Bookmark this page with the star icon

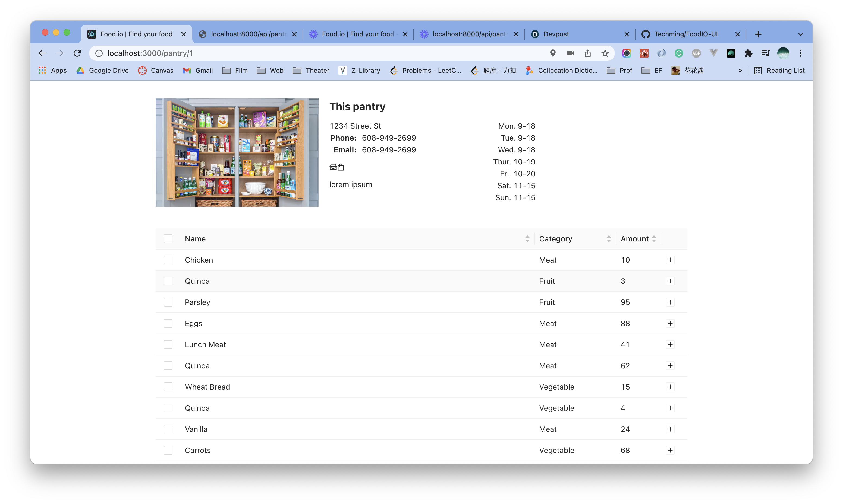pos(605,53)
